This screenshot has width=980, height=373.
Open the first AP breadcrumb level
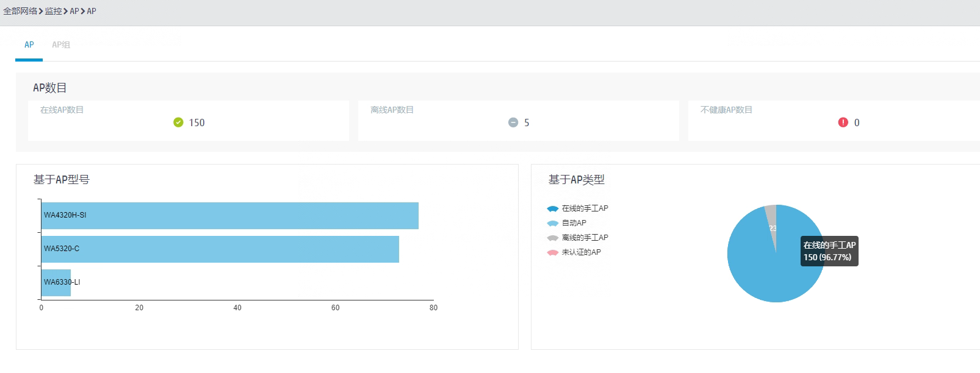coord(74,11)
